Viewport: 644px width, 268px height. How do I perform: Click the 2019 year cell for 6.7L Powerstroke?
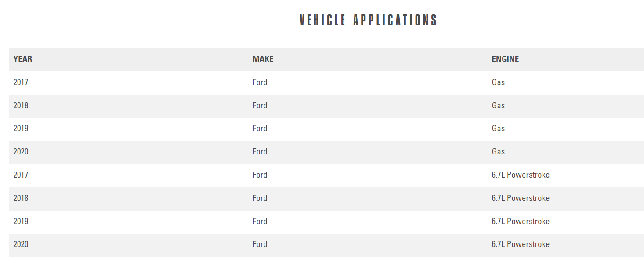(x=21, y=222)
